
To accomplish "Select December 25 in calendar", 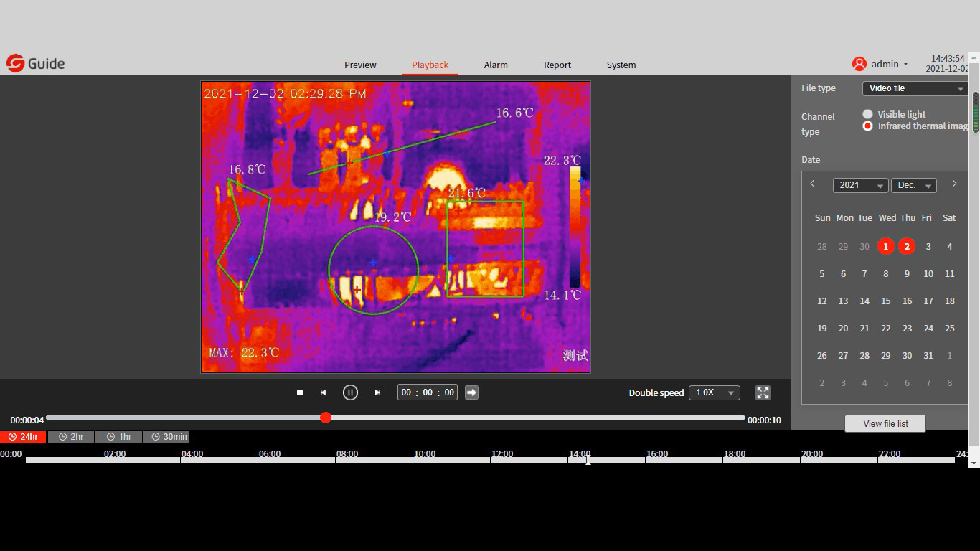I will pyautogui.click(x=949, y=328).
